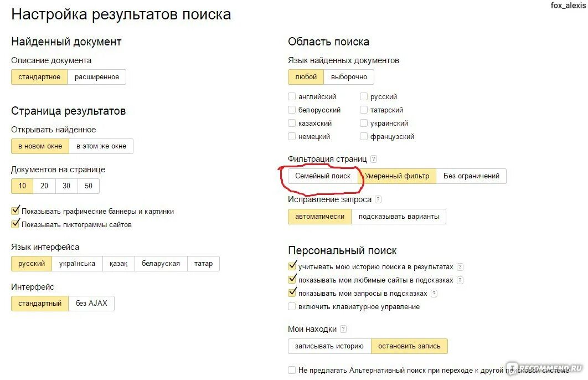Switch to в этом же окне option
Image resolution: width=588 pixels, height=380 pixels.
pyautogui.click(x=101, y=146)
